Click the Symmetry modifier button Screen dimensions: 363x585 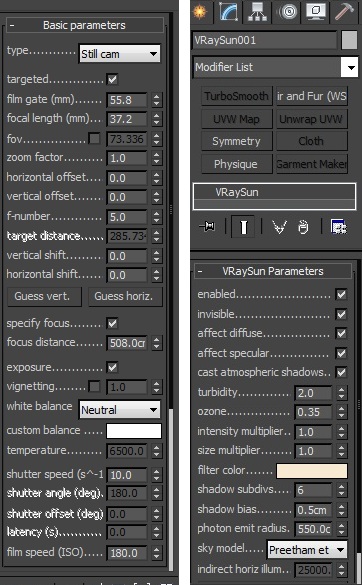[x=237, y=141]
